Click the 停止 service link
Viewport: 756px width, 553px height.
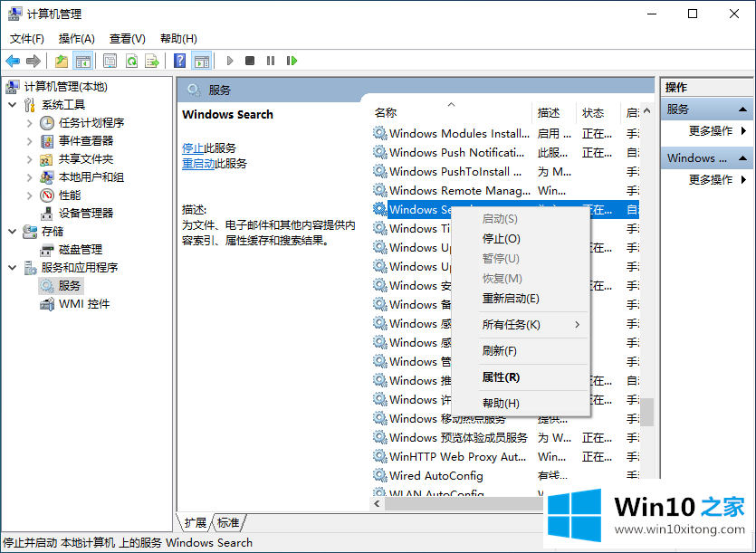point(193,148)
